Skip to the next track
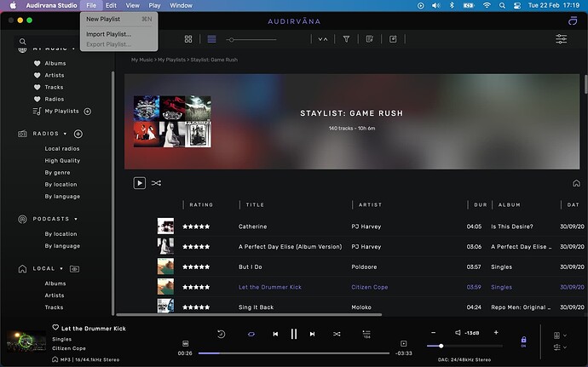This screenshot has width=588, height=367. [x=312, y=334]
